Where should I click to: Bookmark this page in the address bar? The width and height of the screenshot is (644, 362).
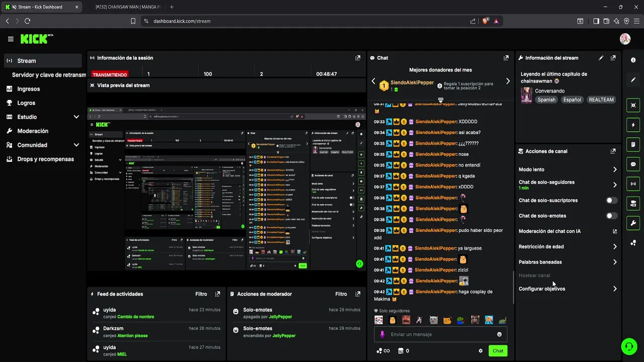pos(133,21)
